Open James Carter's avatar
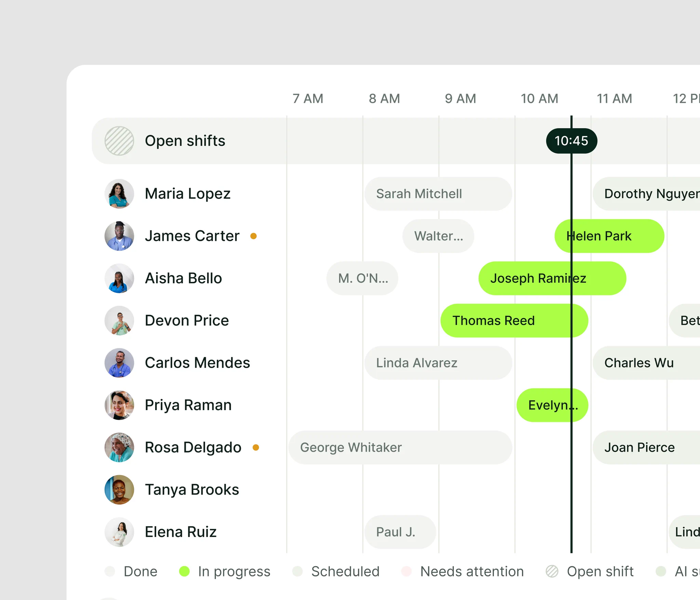This screenshot has width=700, height=600. point(119,236)
